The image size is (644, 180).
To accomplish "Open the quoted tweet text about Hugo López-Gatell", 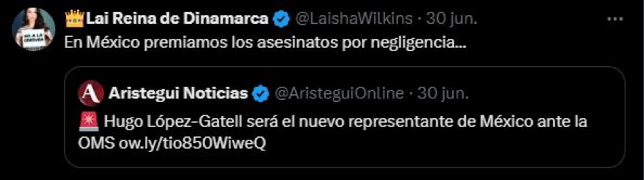I will coord(333,132).
